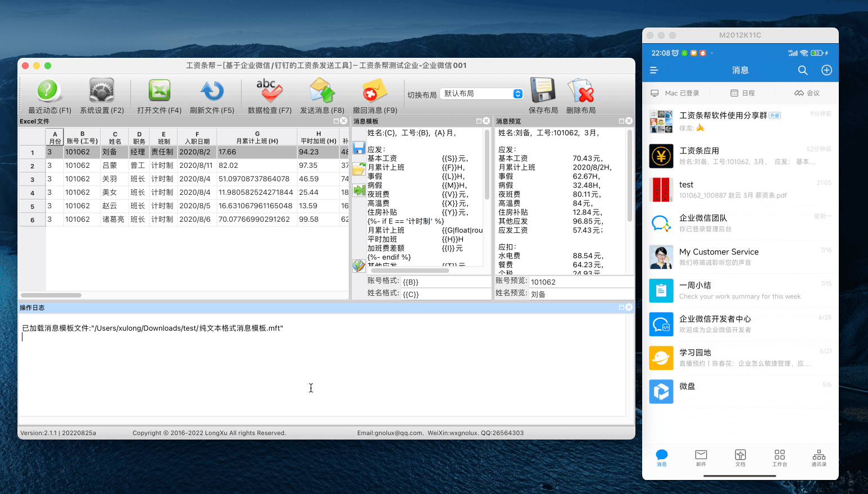Click the 撤回消息 (F9) icon

point(375,91)
